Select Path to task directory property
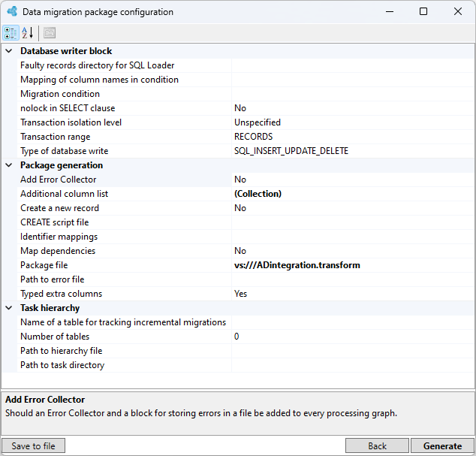 [x=125, y=365]
